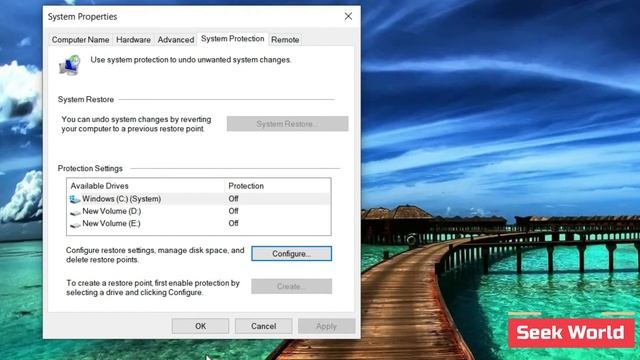Click the Configure... button
This screenshot has width=640, height=360.
tap(291, 253)
